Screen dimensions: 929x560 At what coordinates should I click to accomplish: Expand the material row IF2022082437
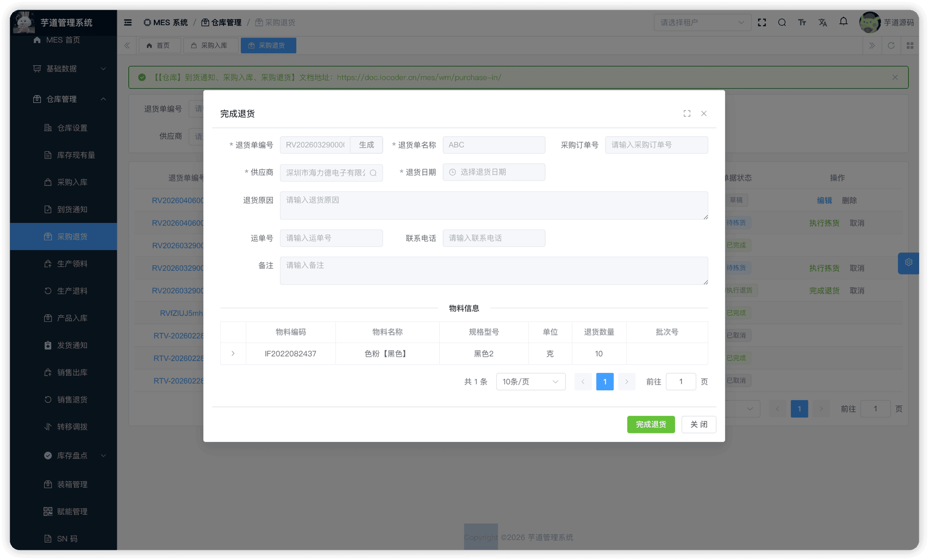(x=233, y=353)
